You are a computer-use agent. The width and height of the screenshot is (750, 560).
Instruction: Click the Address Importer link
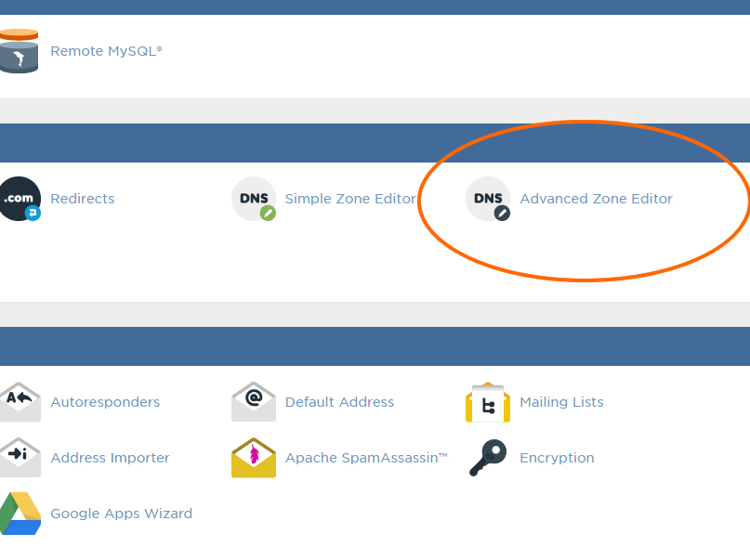point(110,458)
